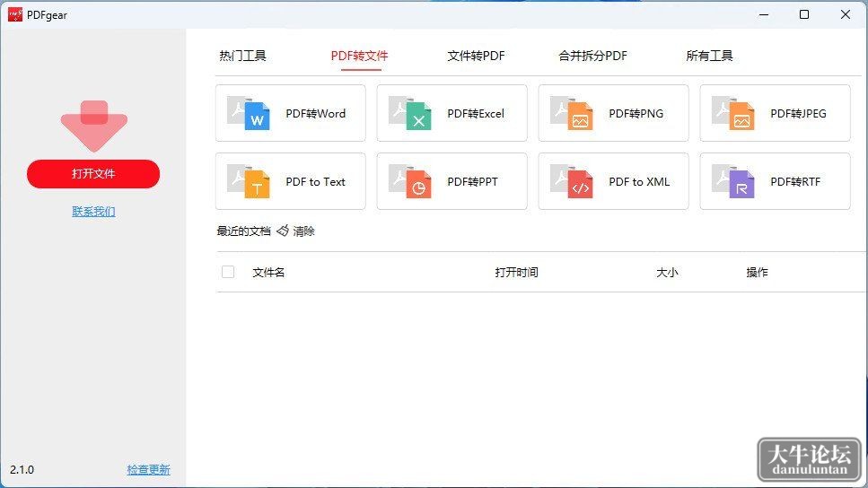Tick the select-all checkbox beside 文件名

click(x=227, y=272)
